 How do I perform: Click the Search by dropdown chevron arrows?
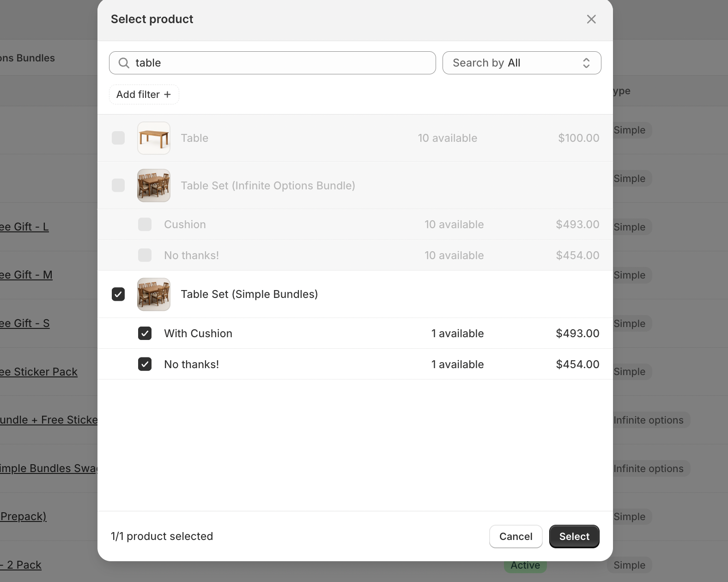[586, 63]
